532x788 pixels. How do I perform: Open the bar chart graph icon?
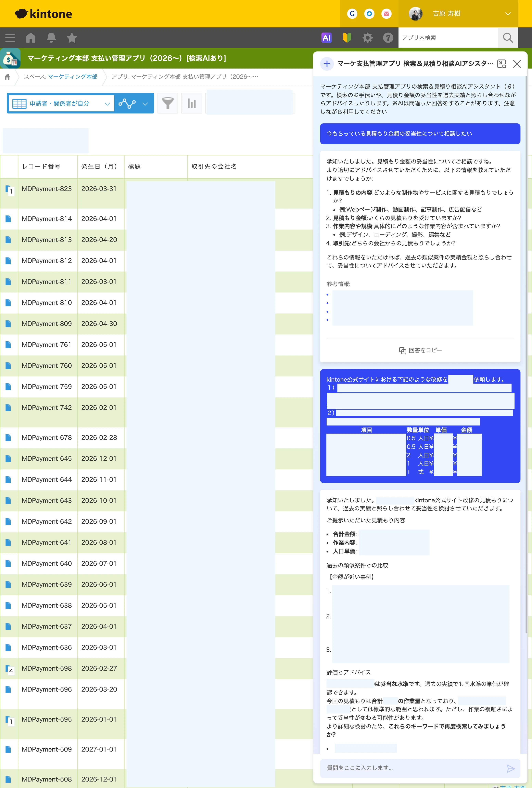pyautogui.click(x=192, y=103)
